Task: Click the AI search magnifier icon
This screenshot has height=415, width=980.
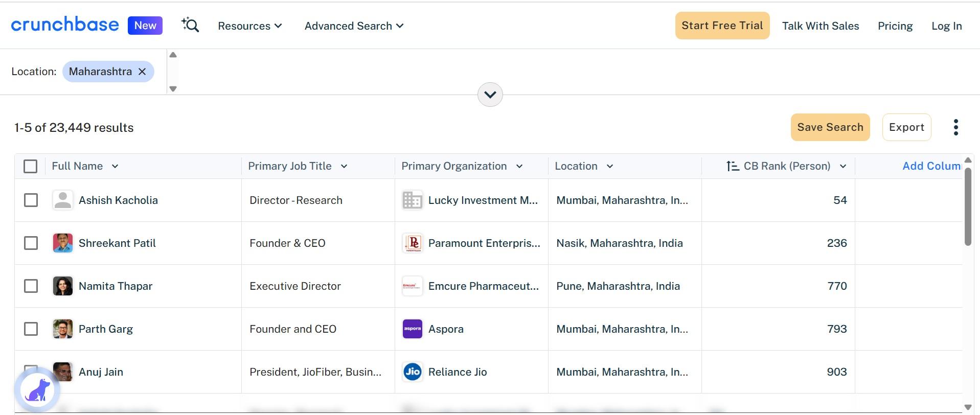Action: point(190,25)
